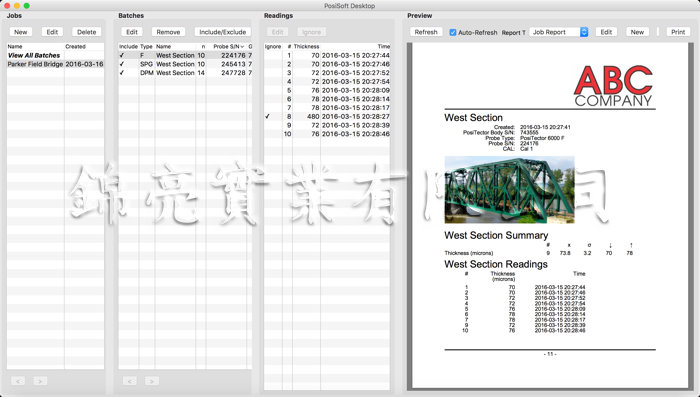
Task: Toggle include checkmark for SPG batch
Action: [x=122, y=64]
